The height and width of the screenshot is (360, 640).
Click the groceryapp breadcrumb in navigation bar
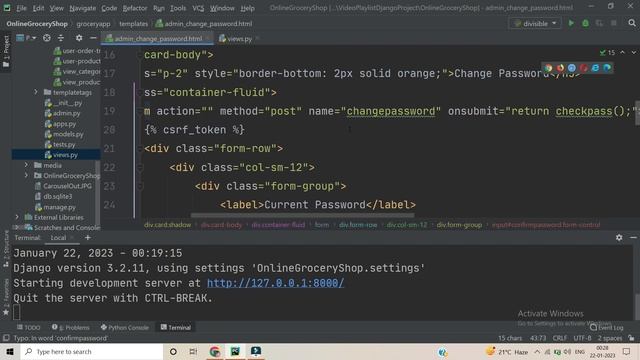(93, 24)
